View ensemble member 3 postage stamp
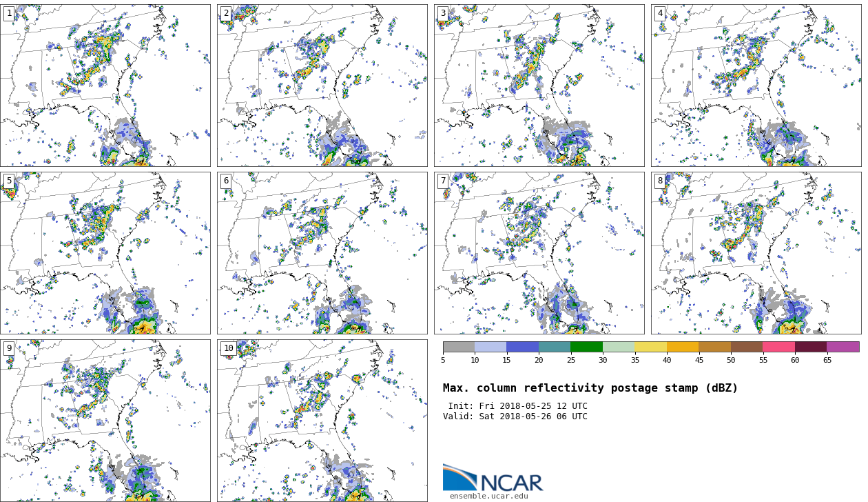The height and width of the screenshot is (502, 868). pyautogui.click(x=539, y=86)
